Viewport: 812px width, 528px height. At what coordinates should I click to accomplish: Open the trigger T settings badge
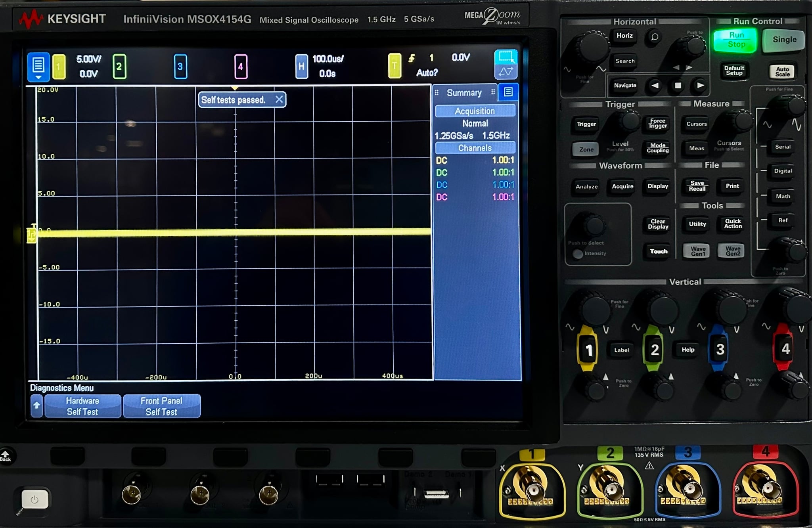point(394,66)
